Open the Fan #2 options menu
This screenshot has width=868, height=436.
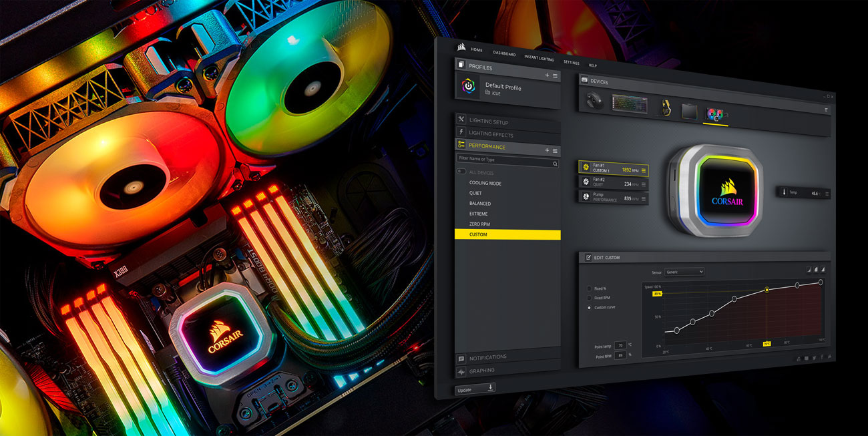pos(643,185)
